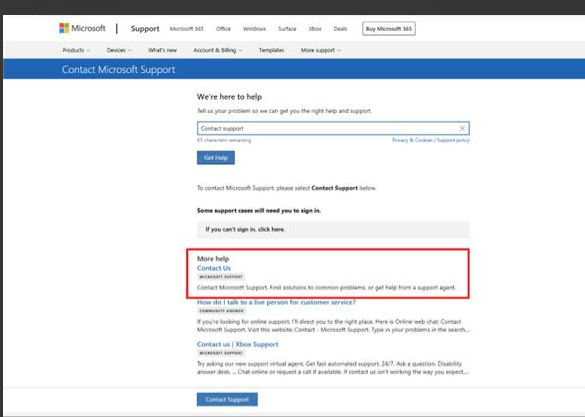Click the Contact Microsoft Support page heading

click(118, 69)
